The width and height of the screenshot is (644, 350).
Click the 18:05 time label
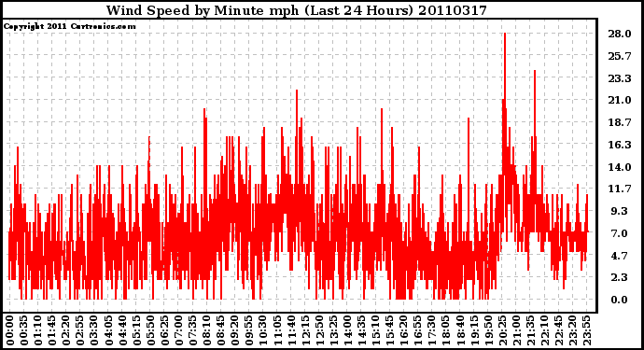[x=446, y=330]
